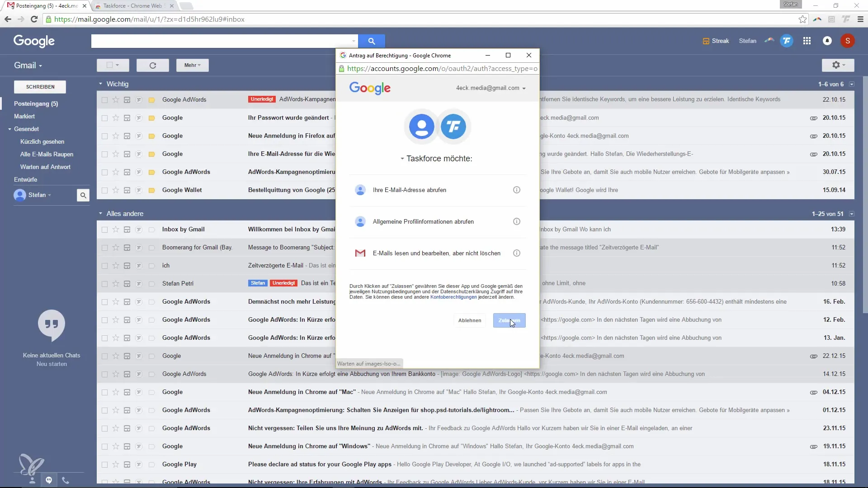Open the Mehr actions dropdown

[x=192, y=65]
